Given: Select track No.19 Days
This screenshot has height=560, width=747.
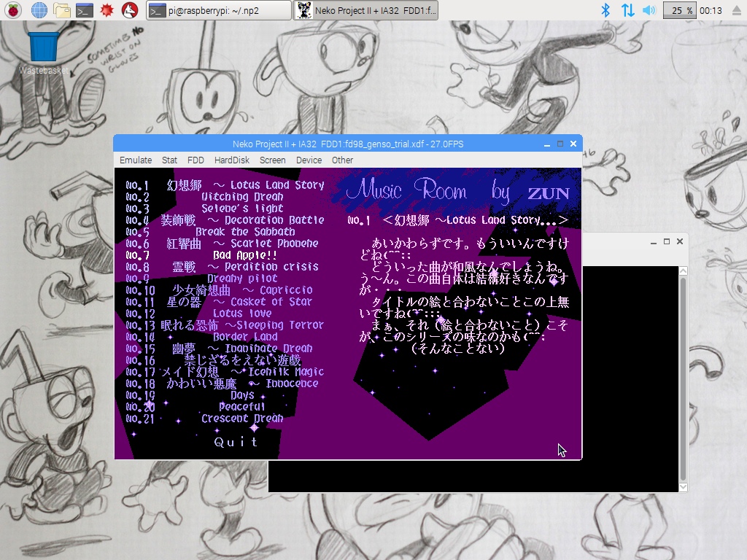Looking at the screenshot, I should 190,395.
